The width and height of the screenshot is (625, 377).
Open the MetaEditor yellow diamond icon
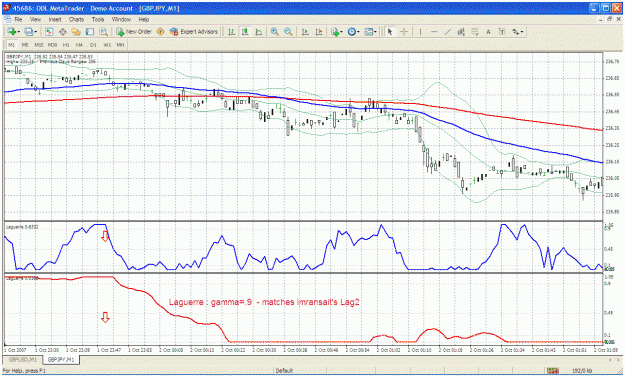tap(160, 32)
